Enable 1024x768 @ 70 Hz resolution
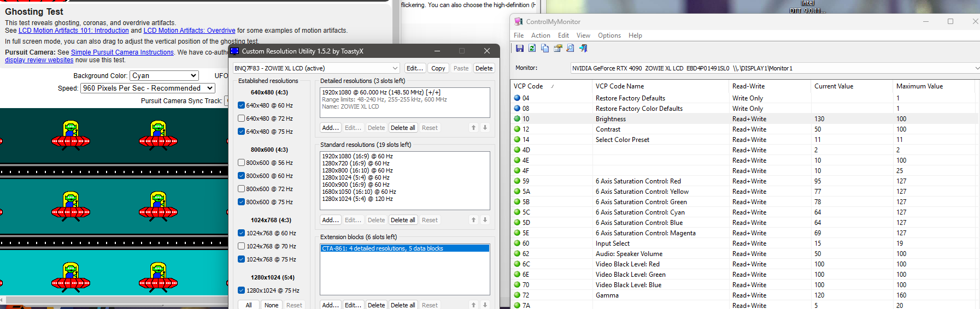The height and width of the screenshot is (309, 980). (x=241, y=246)
